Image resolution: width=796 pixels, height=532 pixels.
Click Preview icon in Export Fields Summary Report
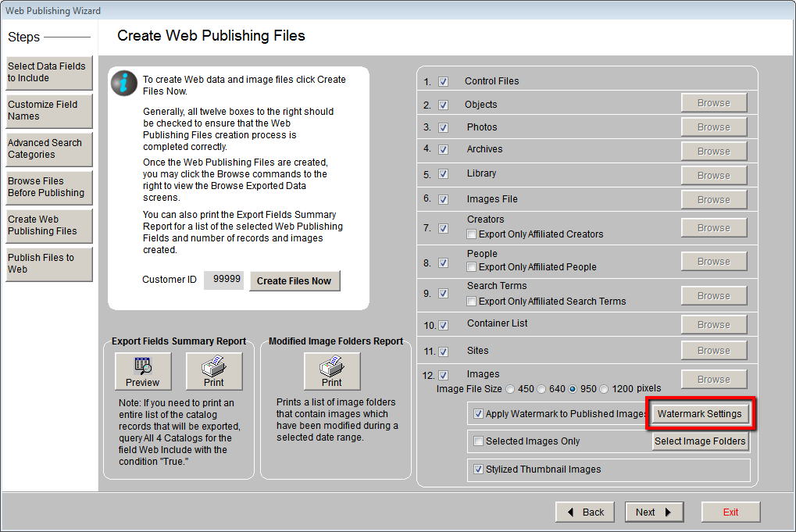(x=142, y=371)
